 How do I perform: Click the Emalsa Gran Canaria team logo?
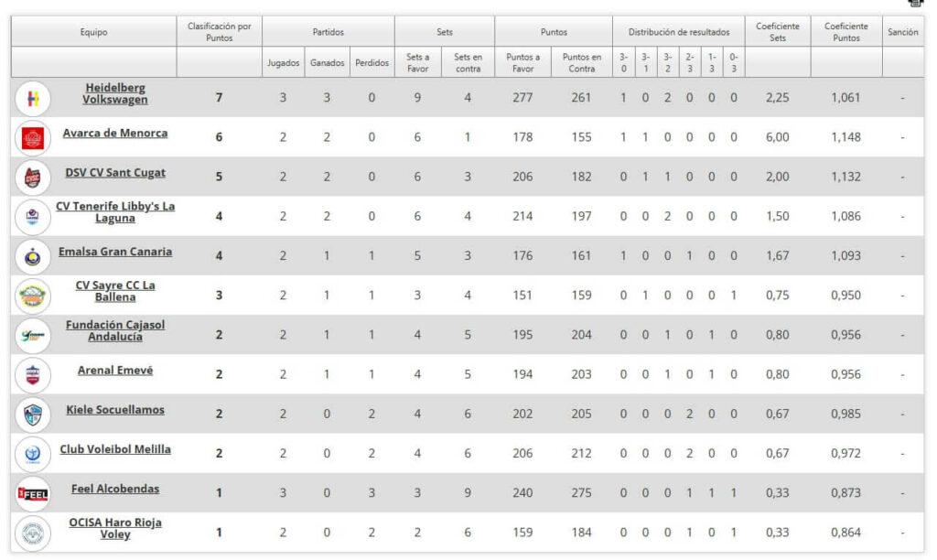pos(32,256)
